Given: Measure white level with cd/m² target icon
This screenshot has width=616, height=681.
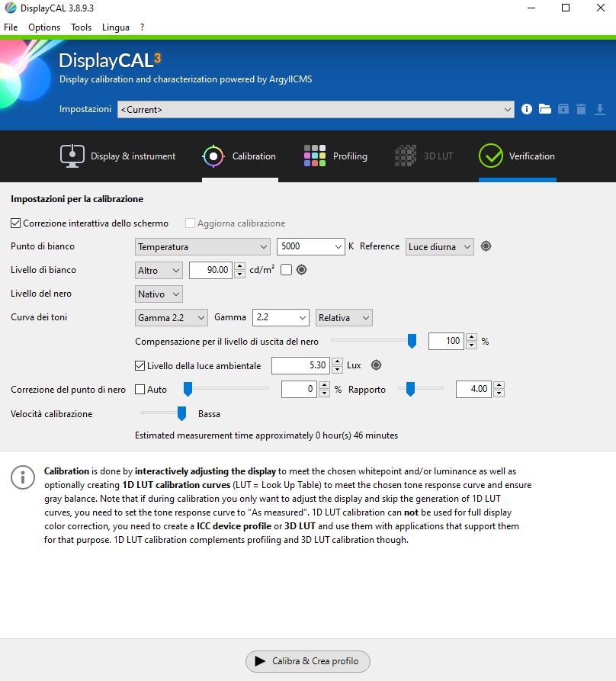Looking at the screenshot, I should pyautogui.click(x=301, y=270).
